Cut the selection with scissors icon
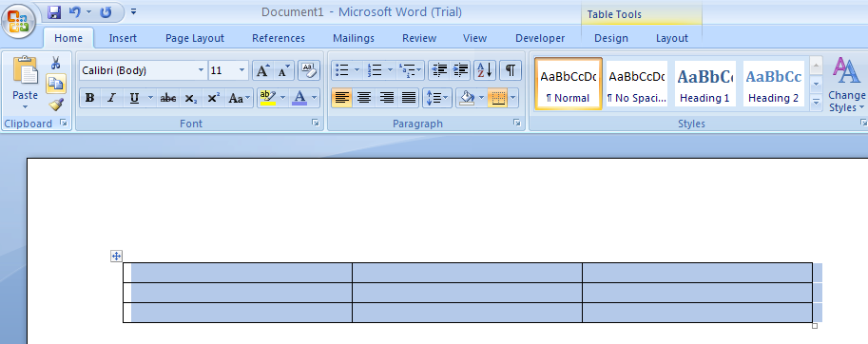 click(x=55, y=63)
